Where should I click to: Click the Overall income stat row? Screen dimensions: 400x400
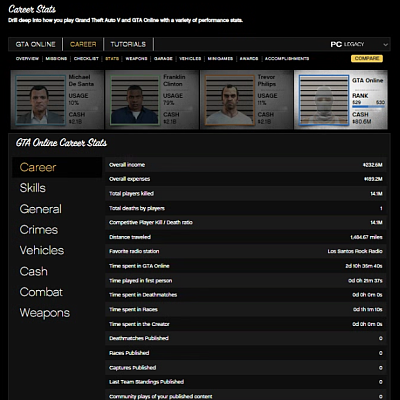point(246,165)
